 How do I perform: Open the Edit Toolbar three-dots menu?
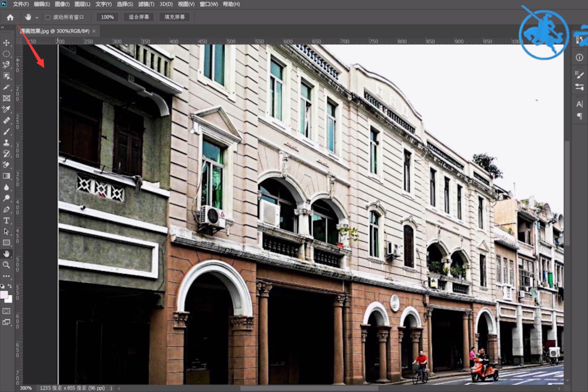[x=6, y=276]
